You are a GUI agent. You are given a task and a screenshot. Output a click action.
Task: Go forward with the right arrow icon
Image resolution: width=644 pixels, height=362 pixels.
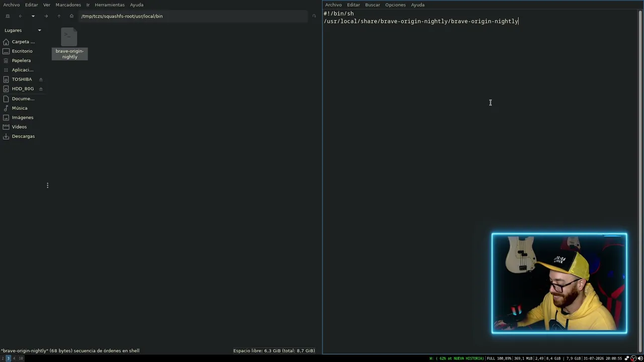point(46,16)
